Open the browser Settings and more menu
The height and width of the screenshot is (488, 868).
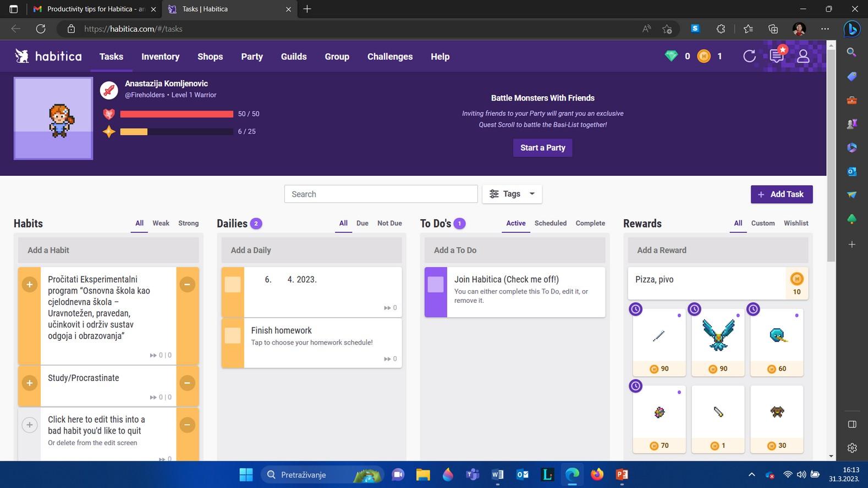point(825,29)
